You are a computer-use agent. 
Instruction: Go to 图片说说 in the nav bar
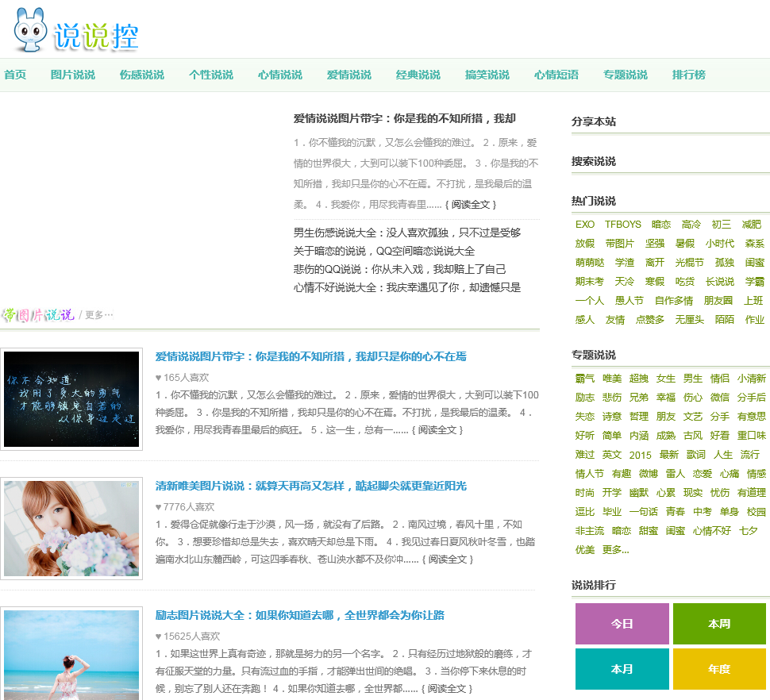pos(73,75)
